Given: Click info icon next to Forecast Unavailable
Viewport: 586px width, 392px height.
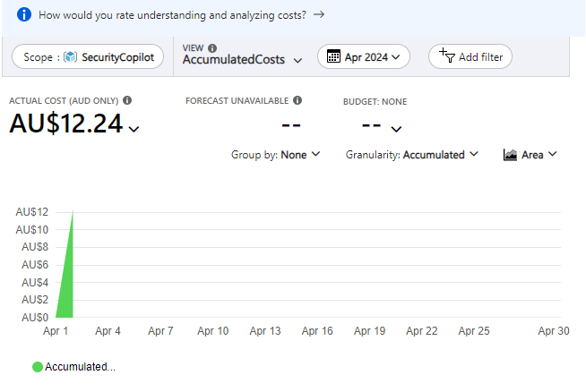Looking at the screenshot, I should (x=297, y=101).
